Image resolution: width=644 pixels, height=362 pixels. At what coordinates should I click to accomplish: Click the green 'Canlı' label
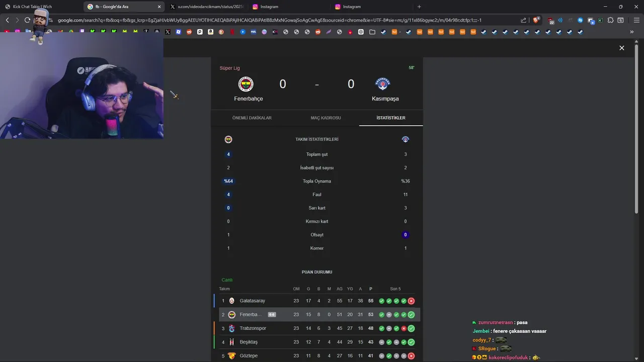coord(227,280)
